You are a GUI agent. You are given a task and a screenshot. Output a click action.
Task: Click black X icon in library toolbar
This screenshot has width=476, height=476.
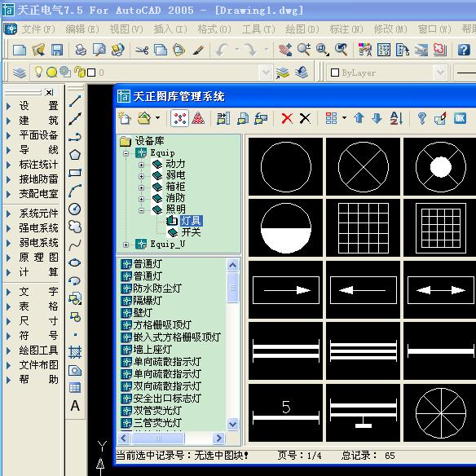305,118
